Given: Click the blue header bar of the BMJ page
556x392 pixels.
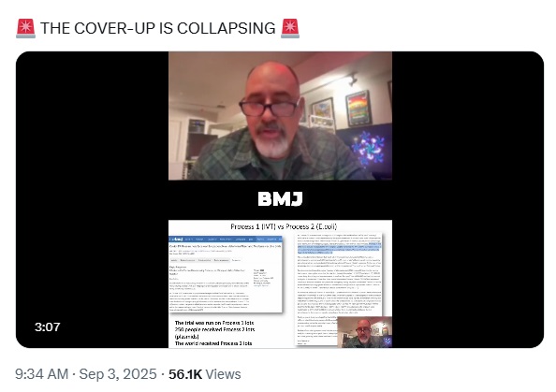Looking at the screenshot, I should 226,240.
